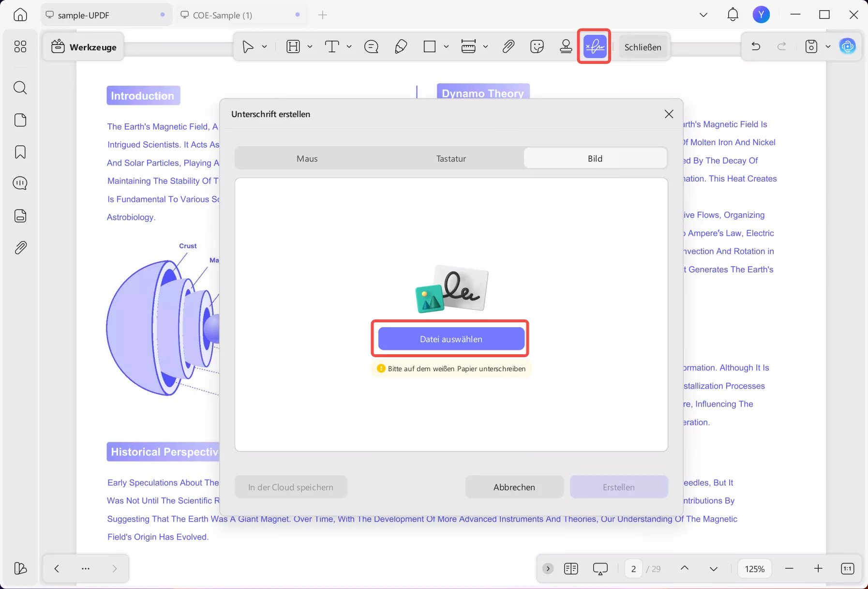Click the Introduction heading in document
The width and height of the screenshot is (868, 589).
tap(143, 96)
